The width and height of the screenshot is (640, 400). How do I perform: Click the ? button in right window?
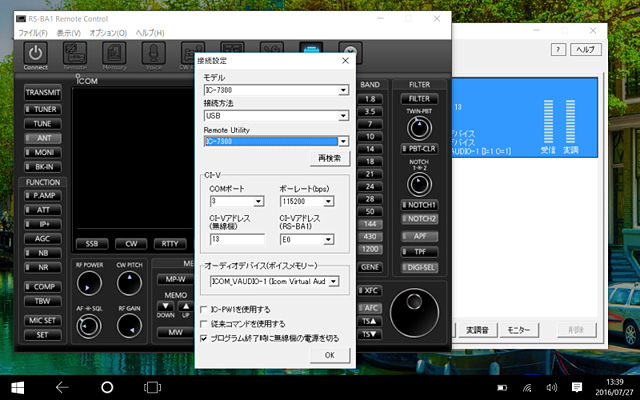[x=558, y=50]
